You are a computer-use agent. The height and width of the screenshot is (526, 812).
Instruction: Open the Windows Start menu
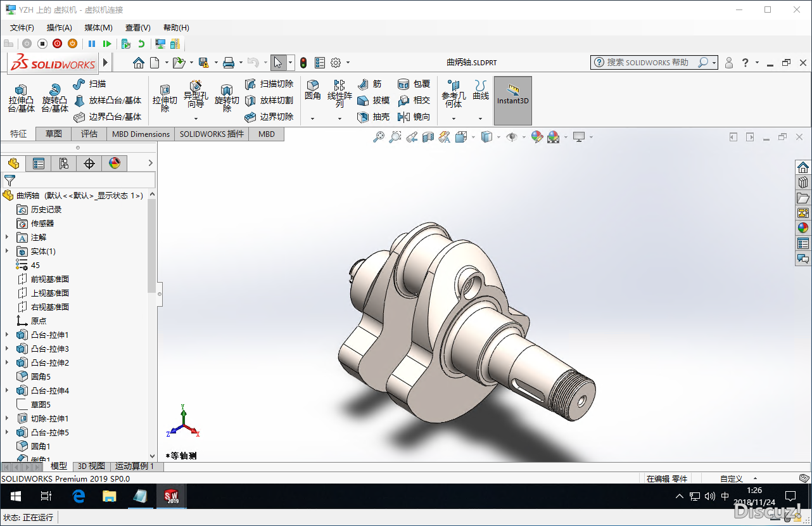pyautogui.click(x=15, y=496)
